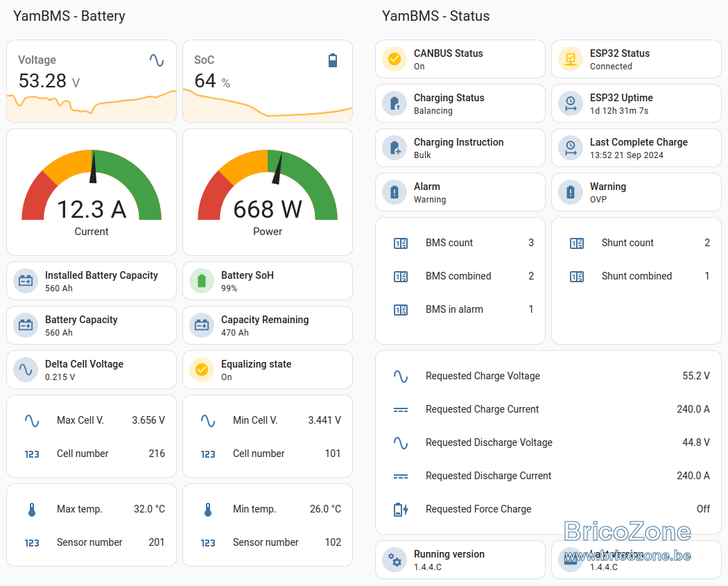Click the Last Complete Charge clock icon
The width and height of the screenshot is (728, 586).
tap(570, 148)
